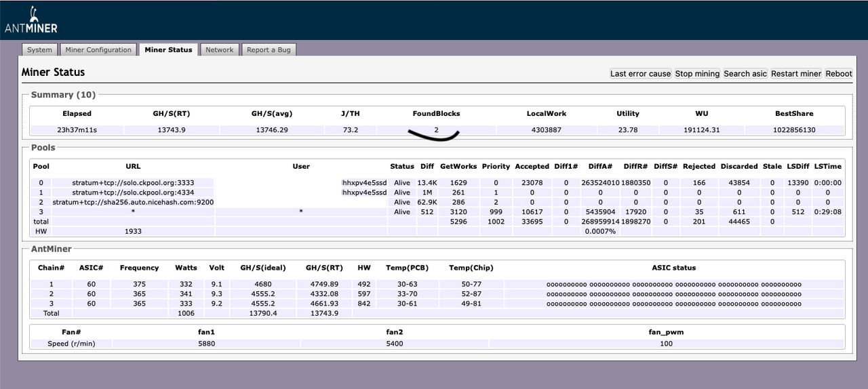Open the Report a Bug tab
This screenshot has height=389, width=868.
(x=269, y=49)
